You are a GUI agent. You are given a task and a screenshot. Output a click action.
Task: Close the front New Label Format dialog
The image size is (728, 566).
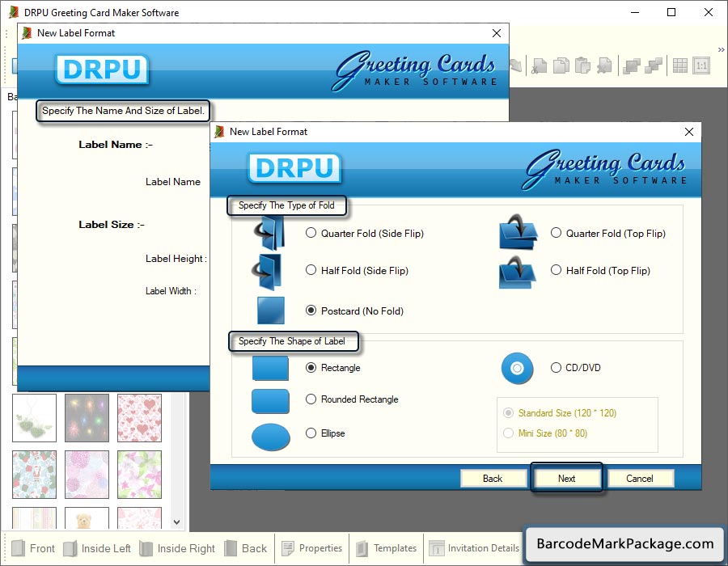[x=689, y=132]
